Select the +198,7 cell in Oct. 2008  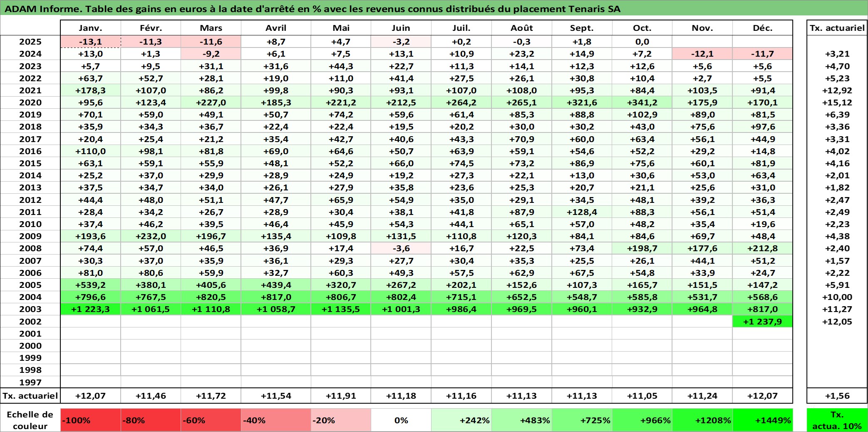pyautogui.click(x=642, y=248)
